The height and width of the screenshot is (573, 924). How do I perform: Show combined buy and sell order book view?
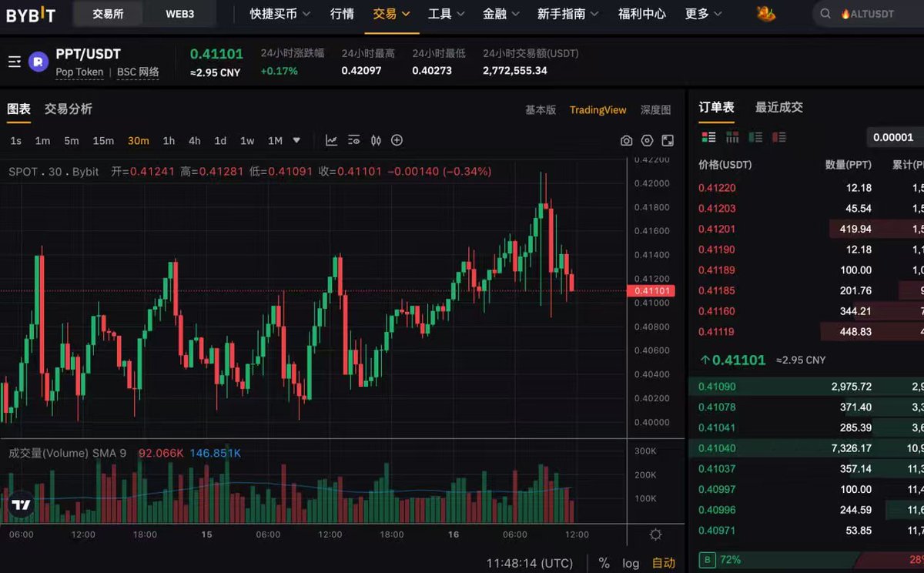tap(709, 137)
